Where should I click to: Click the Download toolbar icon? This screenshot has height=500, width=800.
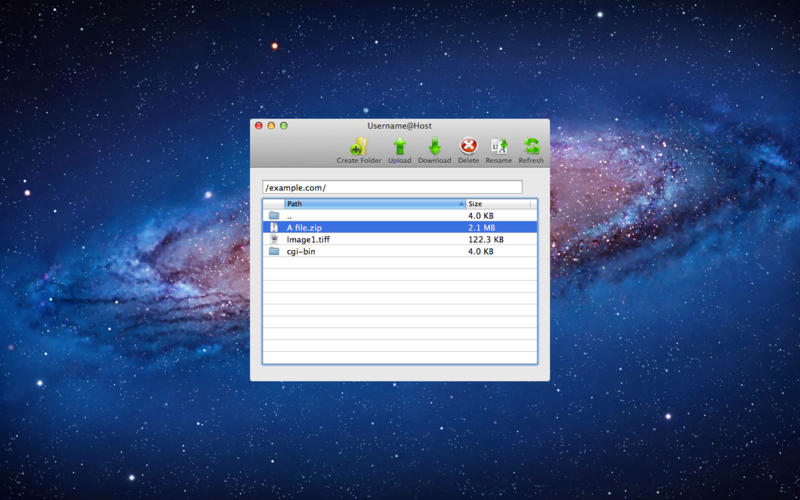[x=434, y=147]
